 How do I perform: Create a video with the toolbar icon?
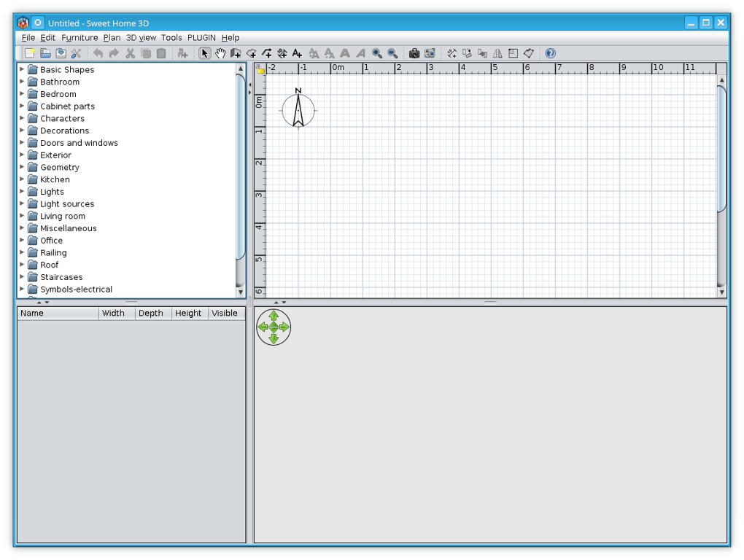(x=430, y=53)
